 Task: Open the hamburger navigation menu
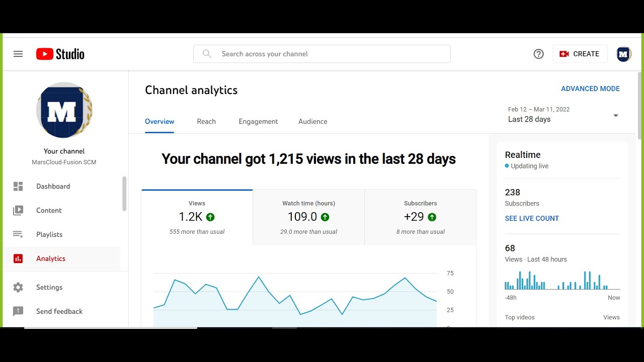point(18,54)
